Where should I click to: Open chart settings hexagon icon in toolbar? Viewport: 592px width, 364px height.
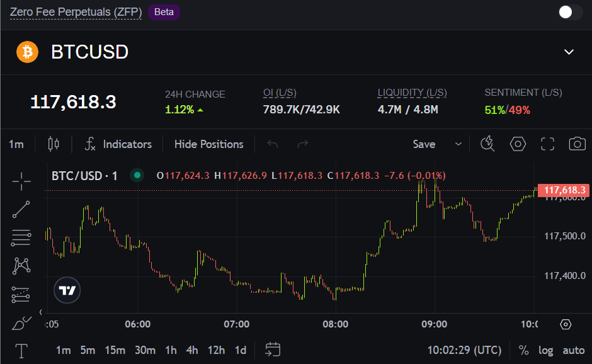518,144
